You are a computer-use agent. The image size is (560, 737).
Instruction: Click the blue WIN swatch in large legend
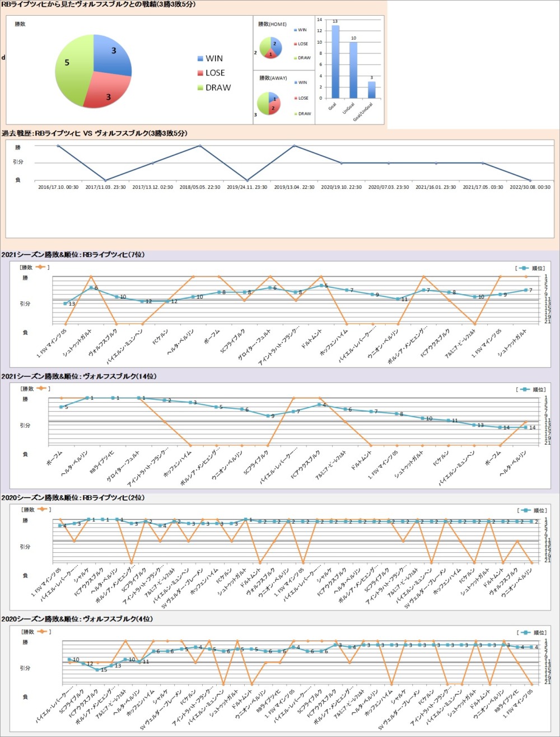tap(200, 59)
